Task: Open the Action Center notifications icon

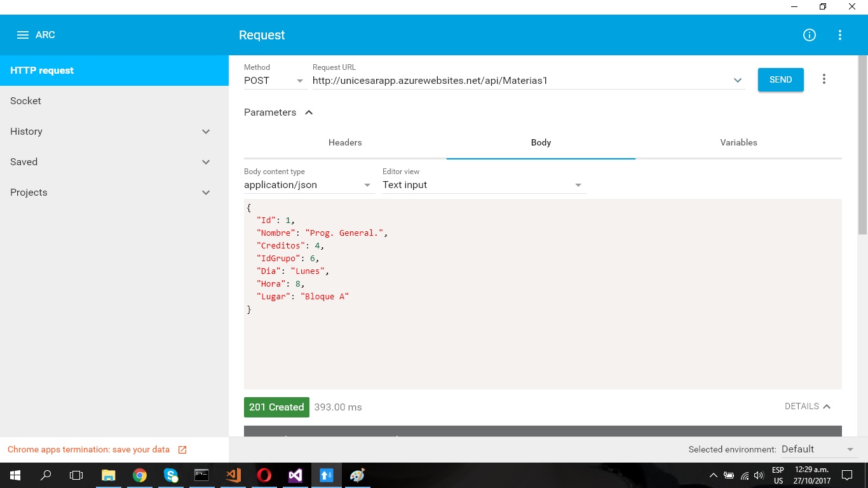Action: (x=846, y=475)
